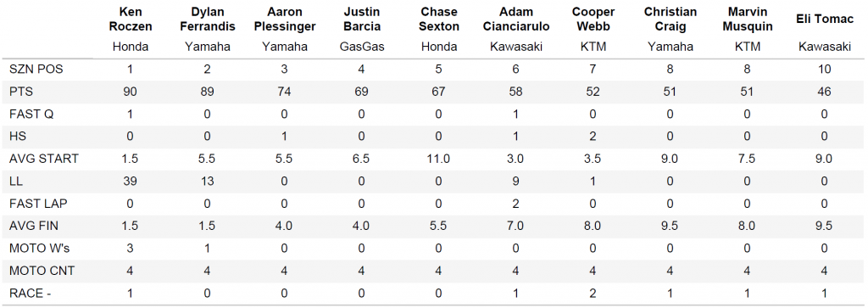This screenshot has height=308, width=868.
Task: Click the FAST LAP row label
Action: pos(38,204)
